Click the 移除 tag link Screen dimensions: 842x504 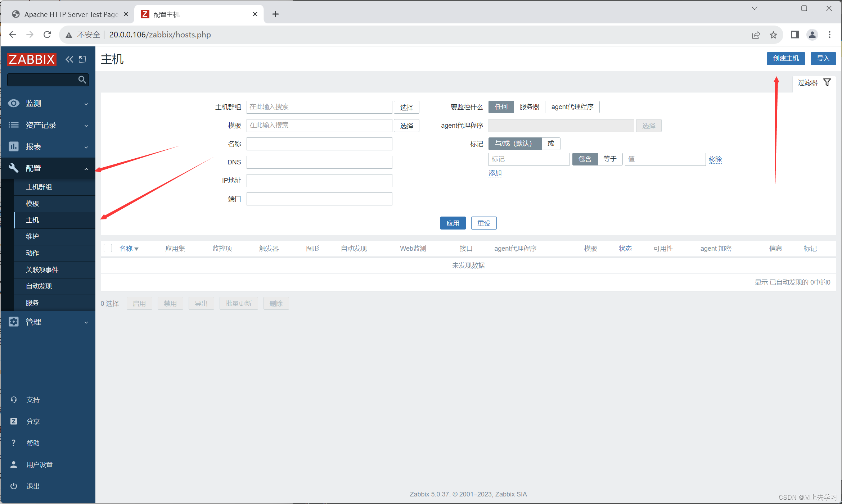(x=715, y=159)
